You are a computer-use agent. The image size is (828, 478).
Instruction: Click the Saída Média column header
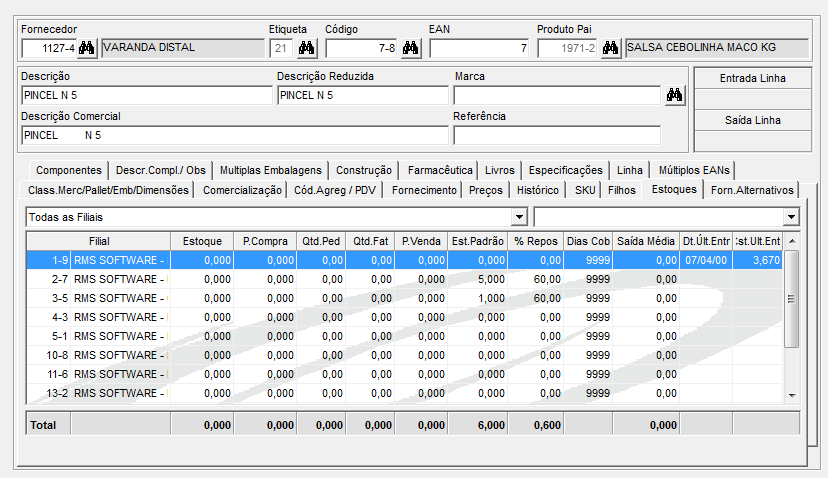pos(646,241)
